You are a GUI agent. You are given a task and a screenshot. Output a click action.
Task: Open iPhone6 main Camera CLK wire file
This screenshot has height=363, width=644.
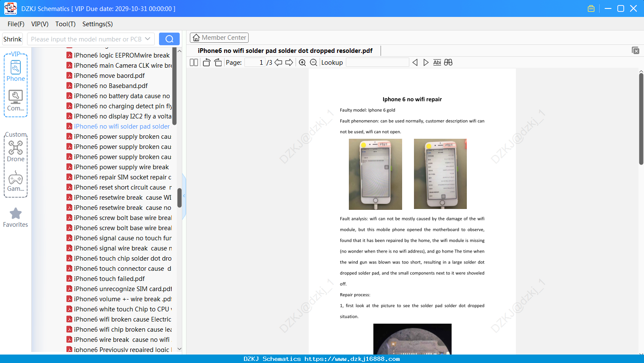(x=118, y=66)
